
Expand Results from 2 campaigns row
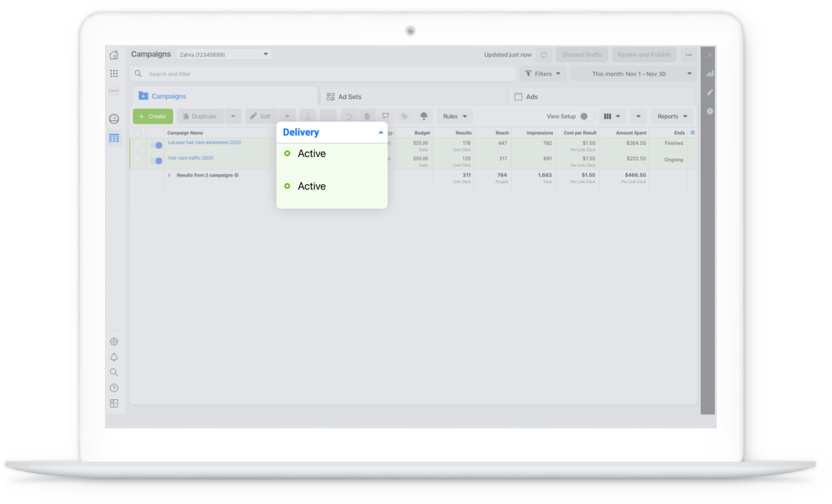(169, 175)
